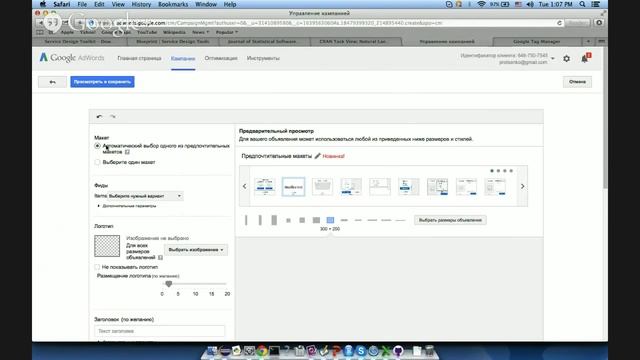Open the Wikipedia bookmark in the bookmarks bar

tap(174, 32)
